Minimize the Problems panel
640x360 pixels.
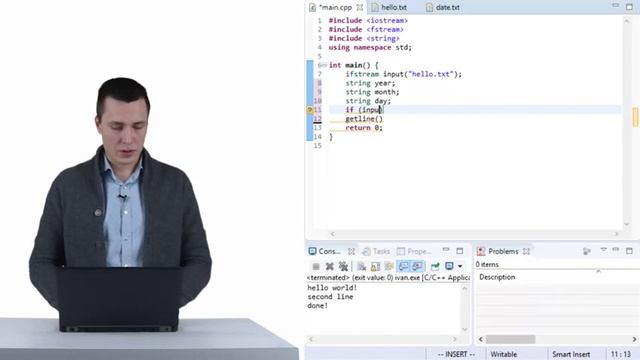click(616, 249)
